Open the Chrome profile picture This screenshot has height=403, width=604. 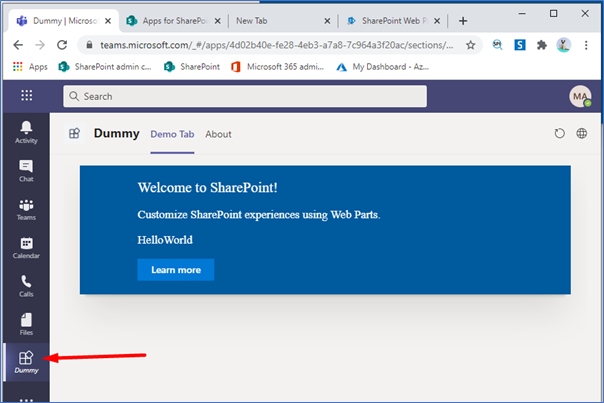coord(564,45)
